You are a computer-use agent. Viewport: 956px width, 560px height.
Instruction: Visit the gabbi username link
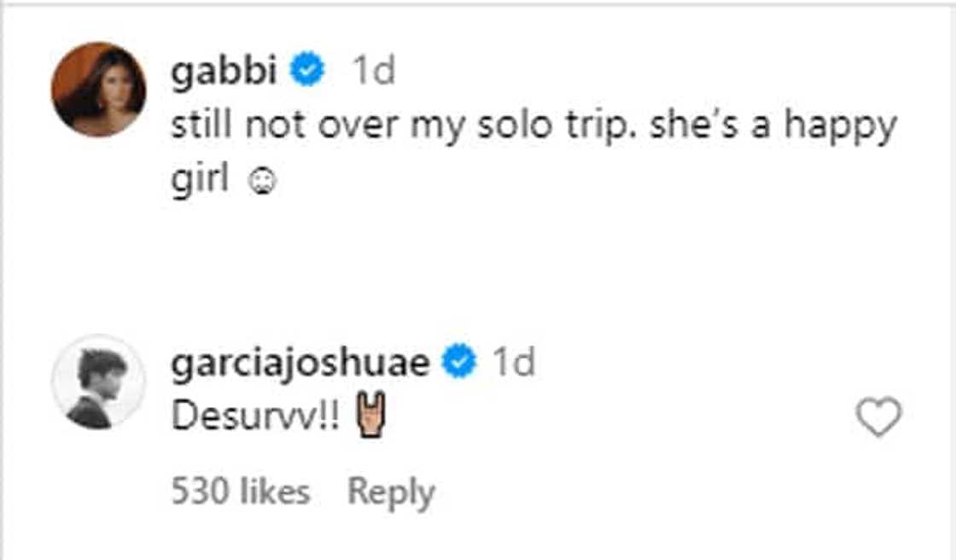(224, 73)
